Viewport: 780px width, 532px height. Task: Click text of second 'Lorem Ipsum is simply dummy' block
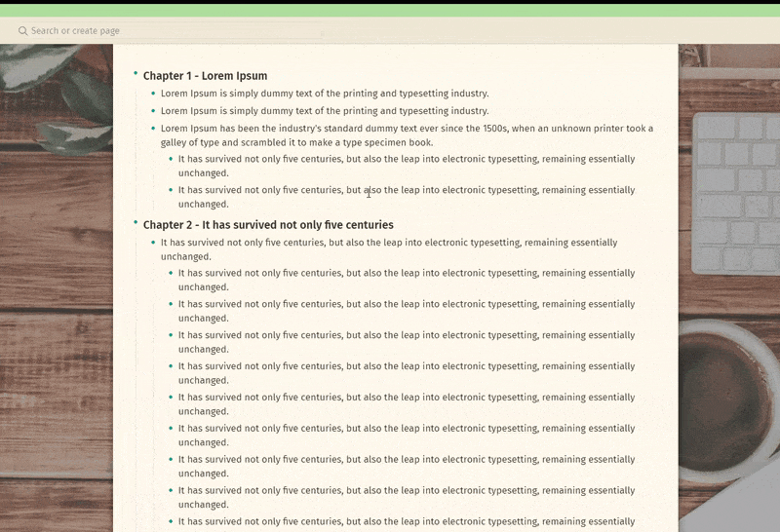click(325, 110)
